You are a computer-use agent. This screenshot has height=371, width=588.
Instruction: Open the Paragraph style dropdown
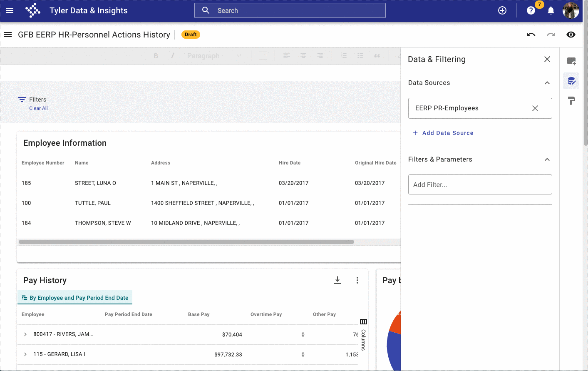tap(214, 56)
